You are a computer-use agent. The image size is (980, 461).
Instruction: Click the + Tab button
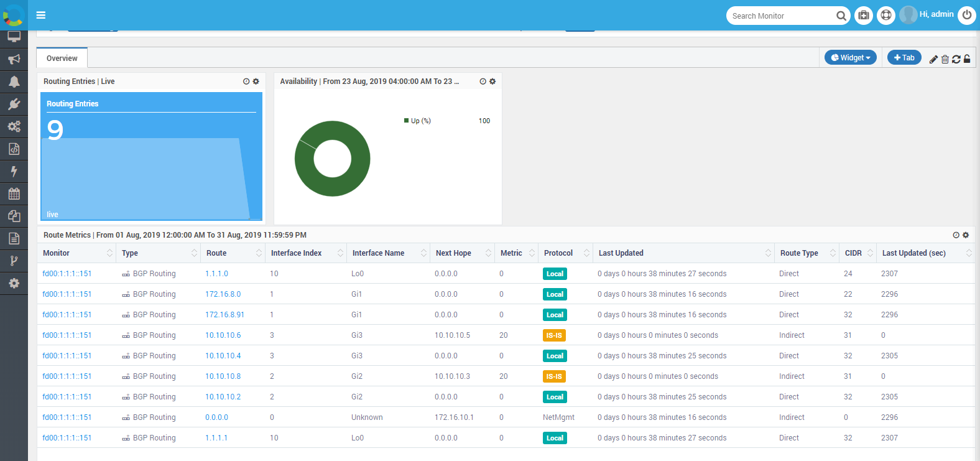click(904, 57)
